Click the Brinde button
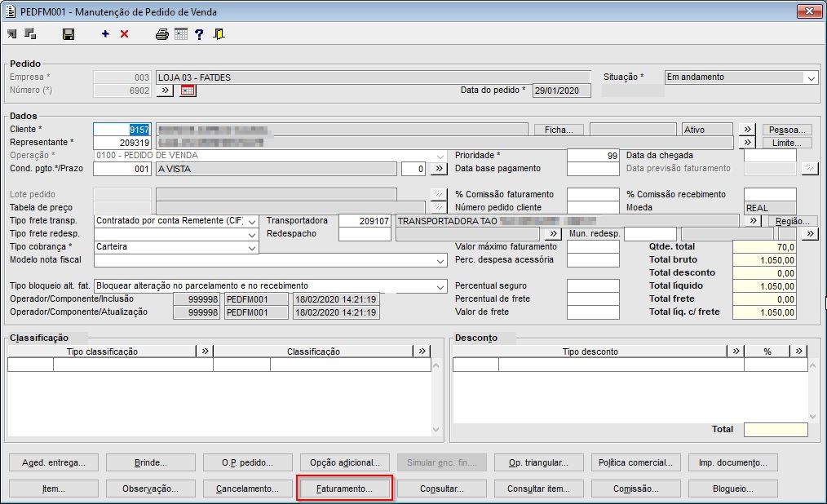827x504 pixels. [x=150, y=462]
